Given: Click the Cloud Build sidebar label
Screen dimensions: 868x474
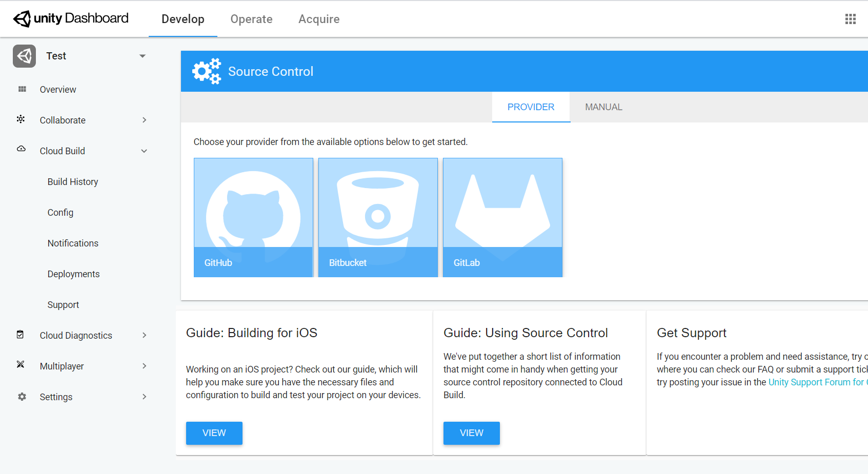Looking at the screenshot, I should tap(63, 151).
